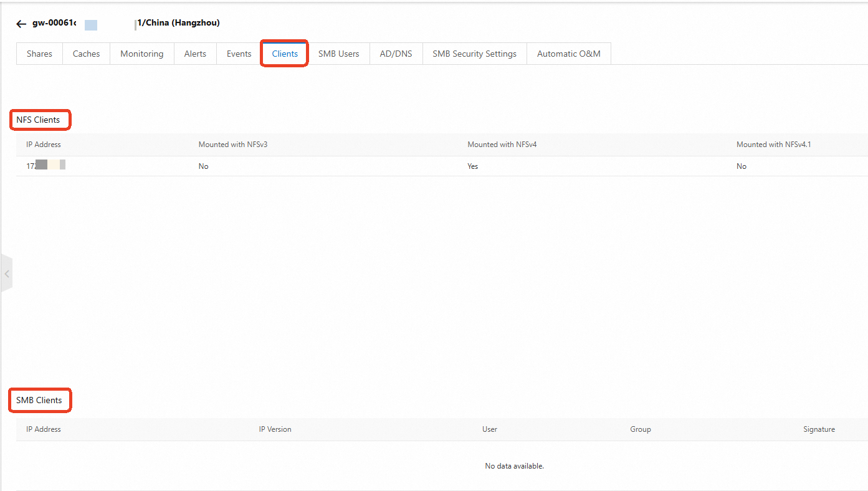This screenshot has width=868, height=491.
Task: Click the No value under NFSv4.1
Action: pyautogui.click(x=742, y=166)
